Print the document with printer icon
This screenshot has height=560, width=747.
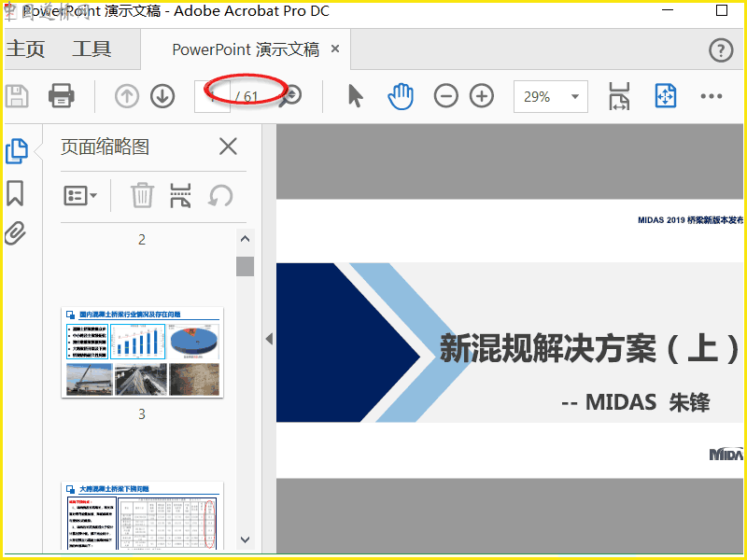coord(62,96)
